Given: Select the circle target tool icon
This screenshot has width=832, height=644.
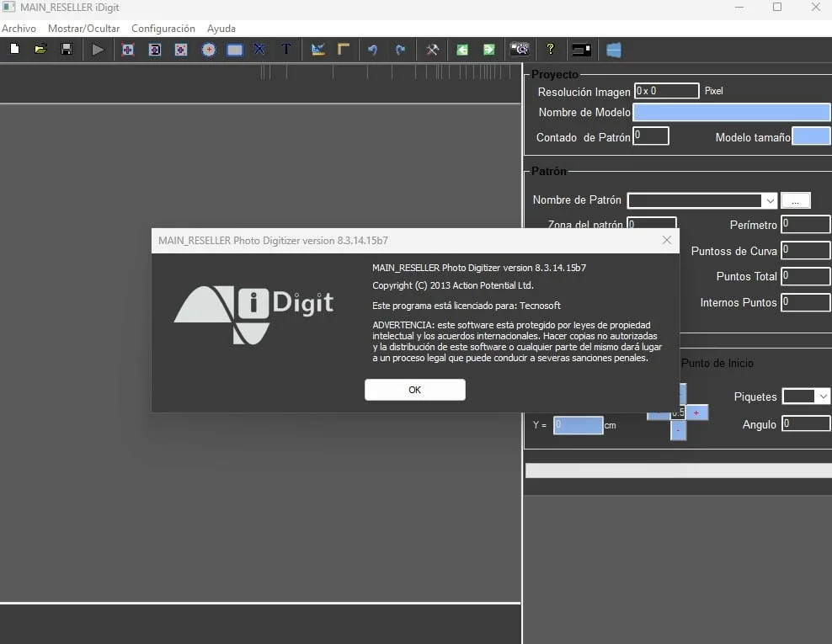Looking at the screenshot, I should [209, 50].
